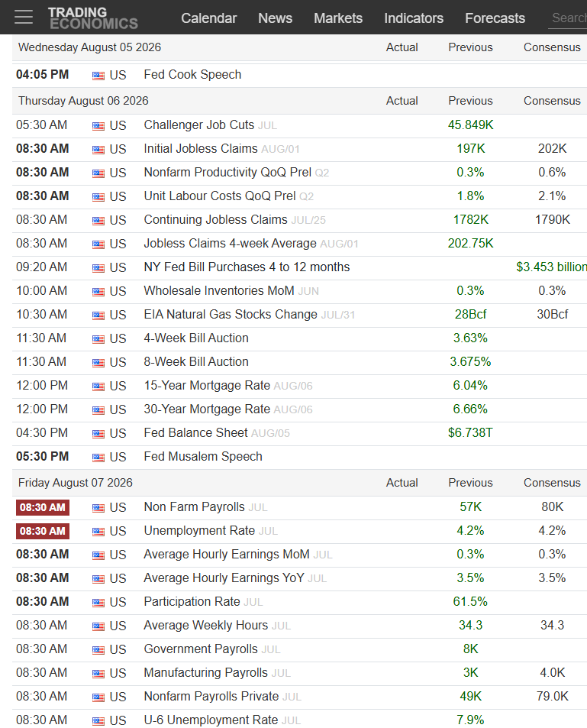
Task: Click US flag on Participation Rate row
Action: pyautogui.click(x=98, y=603)
